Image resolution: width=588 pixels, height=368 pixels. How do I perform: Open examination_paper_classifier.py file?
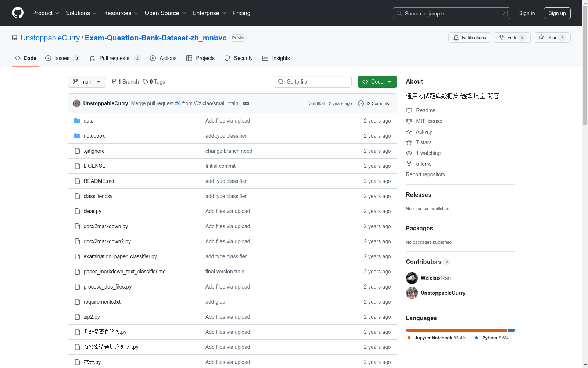120,256
